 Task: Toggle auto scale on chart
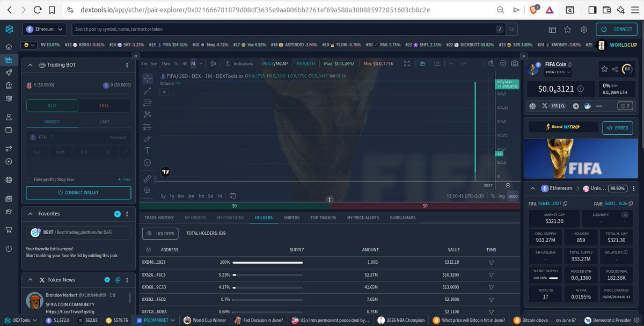point(513,196)
